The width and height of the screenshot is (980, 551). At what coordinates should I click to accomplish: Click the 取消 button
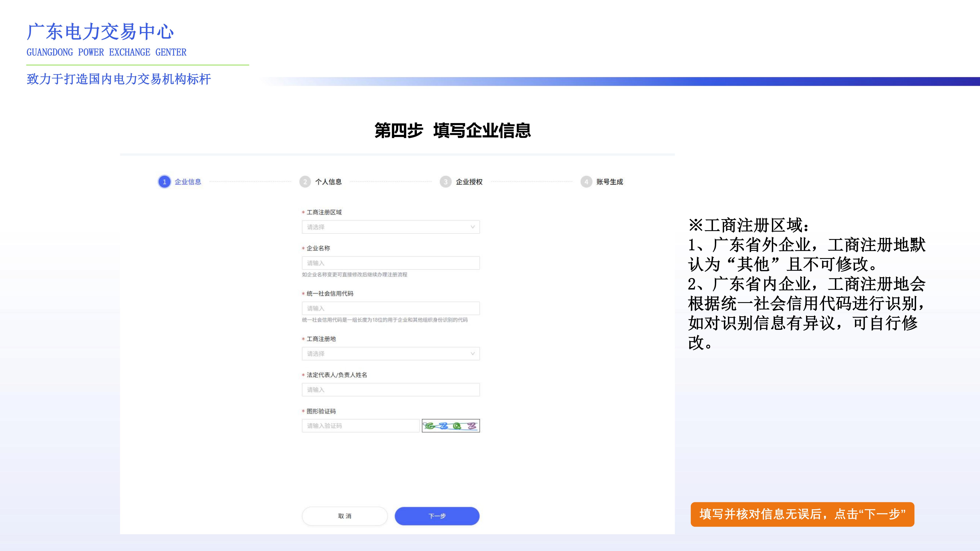tap(344, 516)
